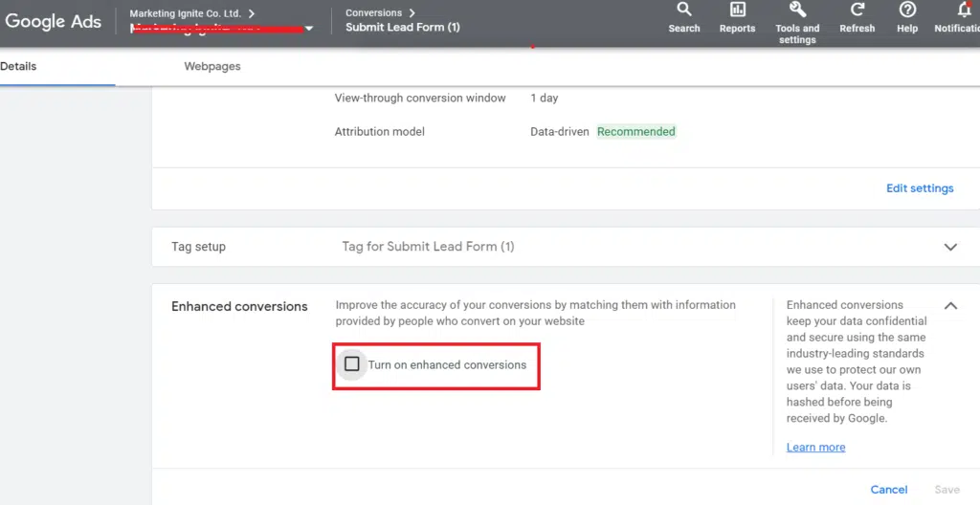Open Tools and settings wrench icon

point(797,17)
